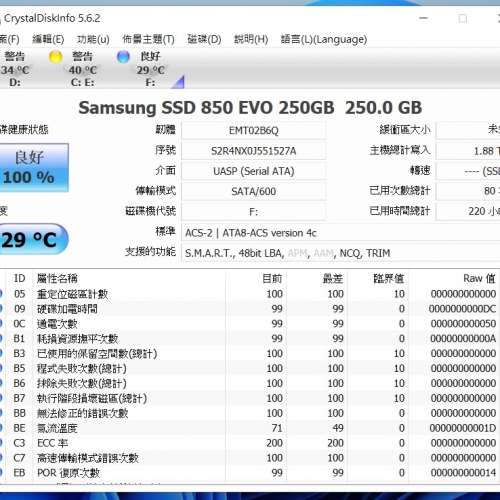
Task: Click the power on hours value 220
Action: (x=468, y=211)
